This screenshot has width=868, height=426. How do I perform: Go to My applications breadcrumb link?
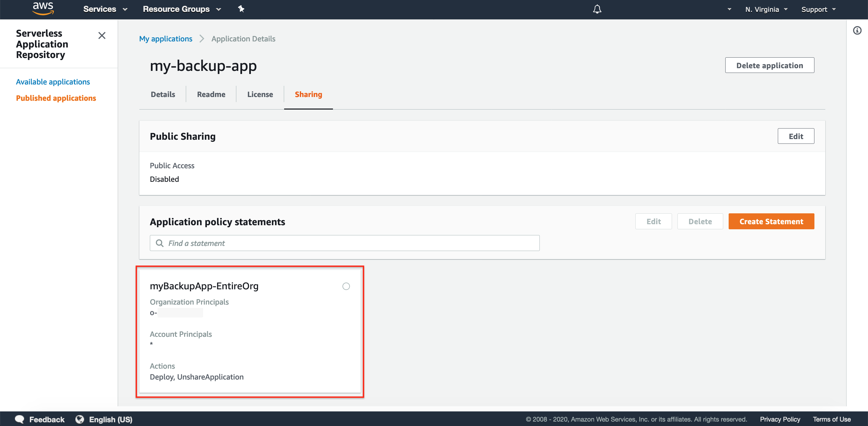point(165,39)
